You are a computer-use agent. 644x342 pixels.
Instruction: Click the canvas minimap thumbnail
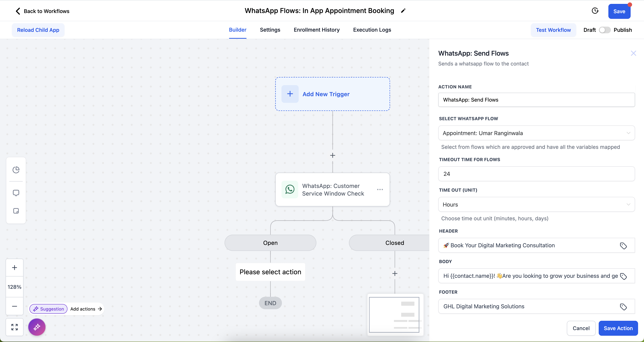point(394,314)
